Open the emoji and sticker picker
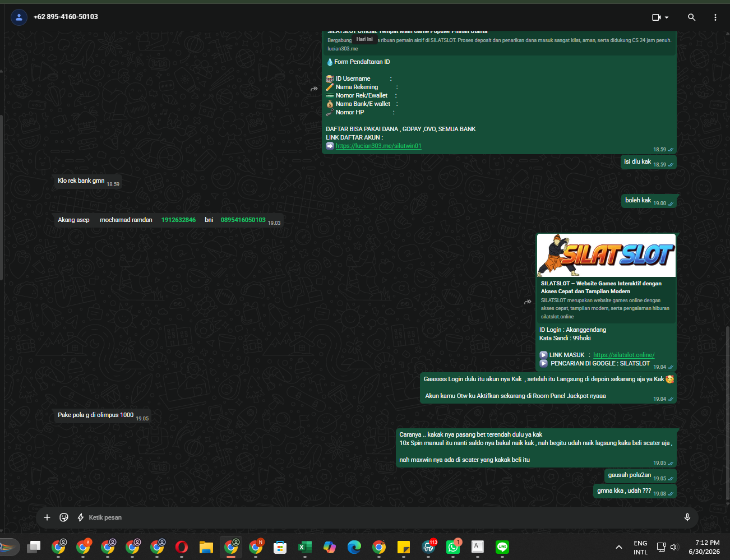 coord(64,517)
